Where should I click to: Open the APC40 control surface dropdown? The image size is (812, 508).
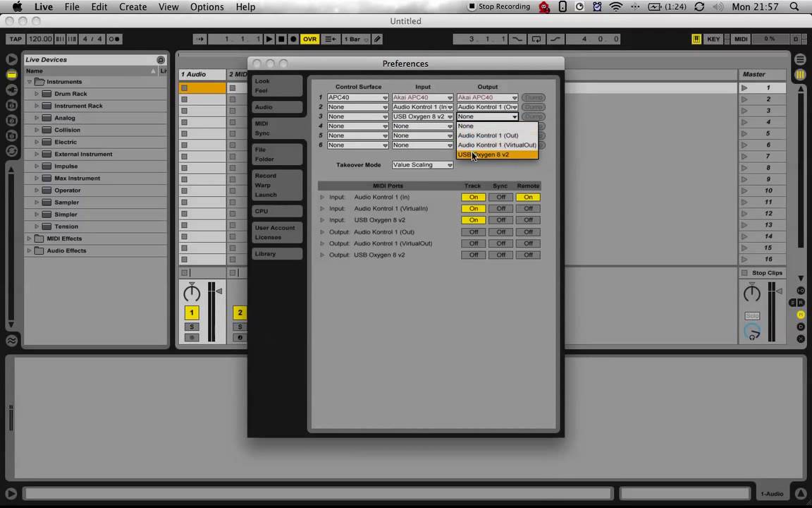coord(357,97)
